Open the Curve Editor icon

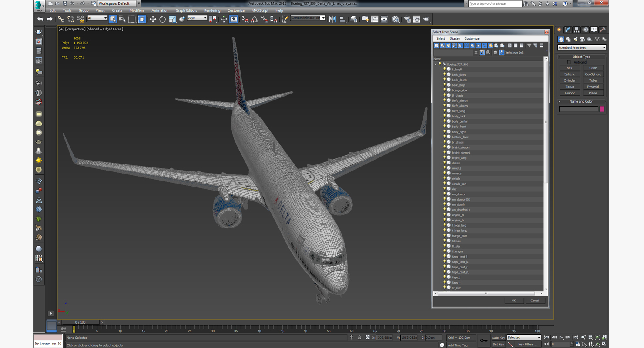375,19
